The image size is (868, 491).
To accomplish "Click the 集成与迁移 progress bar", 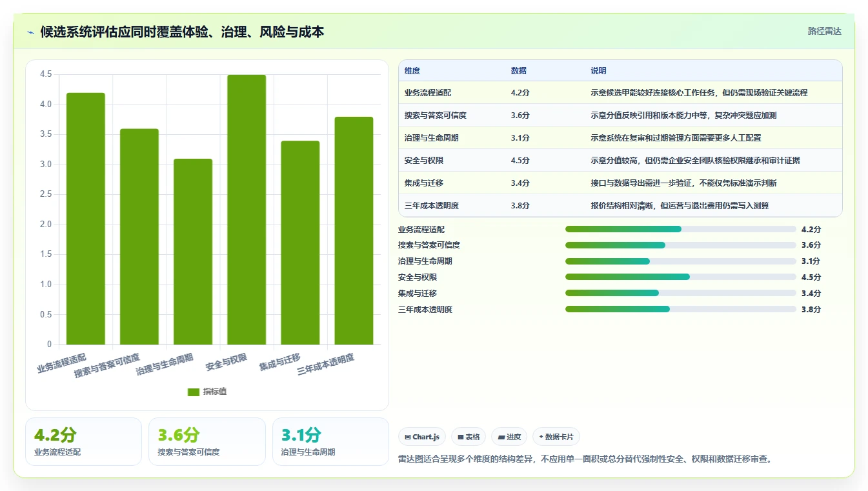I will click(x=681, y=293).
